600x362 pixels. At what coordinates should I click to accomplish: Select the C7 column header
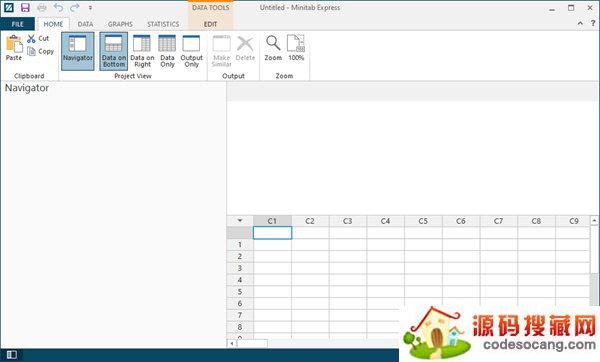[x=498, y=221]
